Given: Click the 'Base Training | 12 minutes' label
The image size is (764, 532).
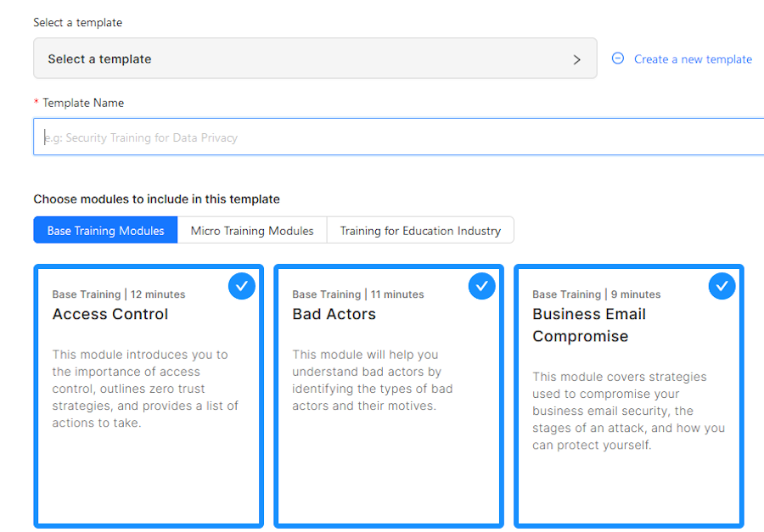Looking at the screenshot, I should (118, 294).
